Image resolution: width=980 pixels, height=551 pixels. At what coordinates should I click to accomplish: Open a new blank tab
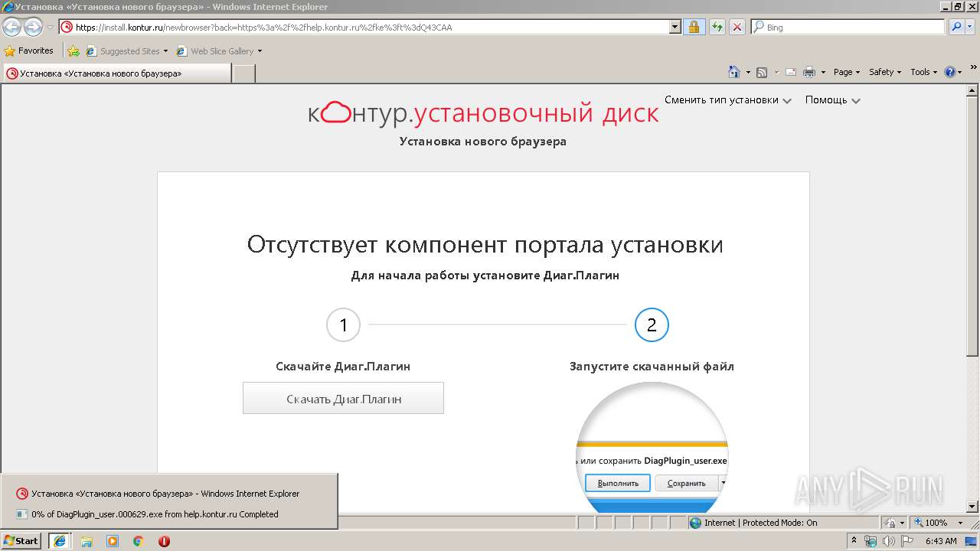click(x=243, y=73)
